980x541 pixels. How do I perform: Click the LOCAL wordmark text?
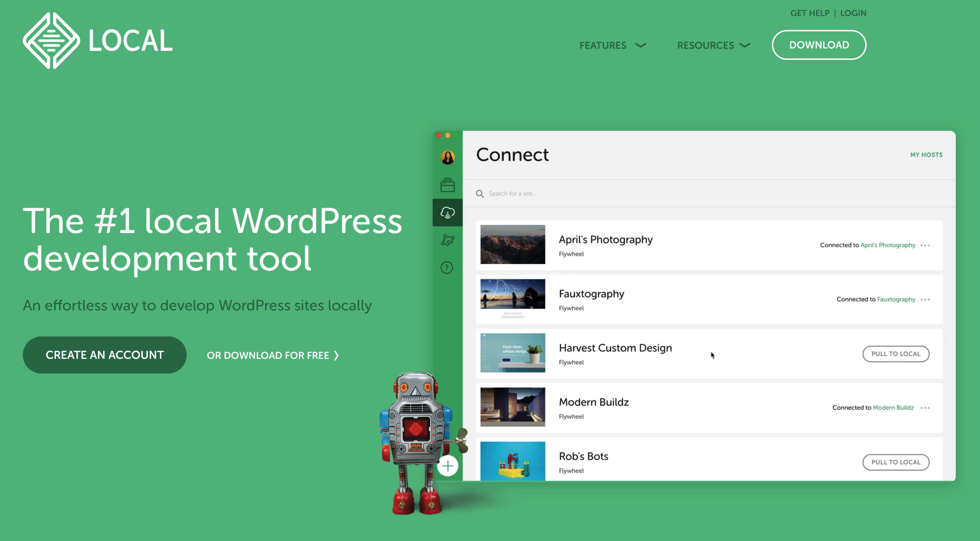tap(130, 41)
